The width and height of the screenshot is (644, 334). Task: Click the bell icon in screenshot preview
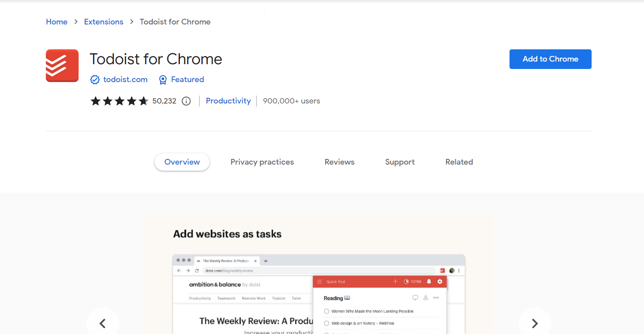tap(429, 282)
